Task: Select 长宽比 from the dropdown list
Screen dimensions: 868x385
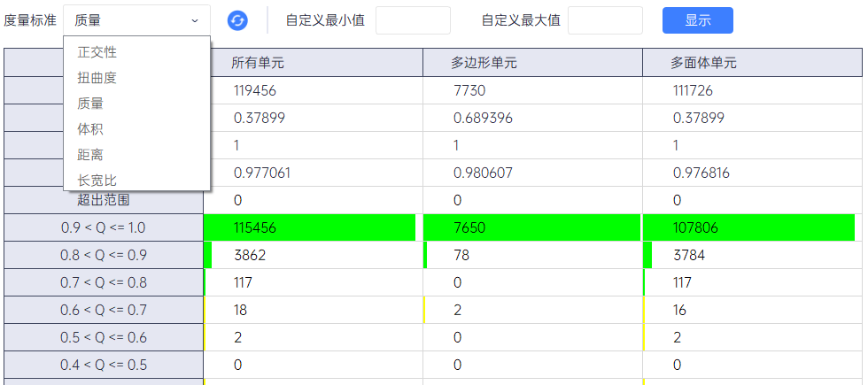Action: tap(136, 179)
